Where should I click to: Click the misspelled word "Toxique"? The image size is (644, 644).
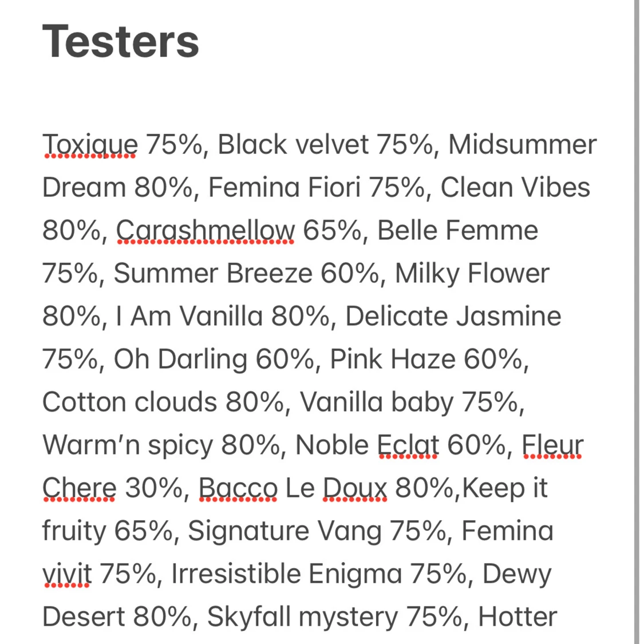[x=90, y=145]
